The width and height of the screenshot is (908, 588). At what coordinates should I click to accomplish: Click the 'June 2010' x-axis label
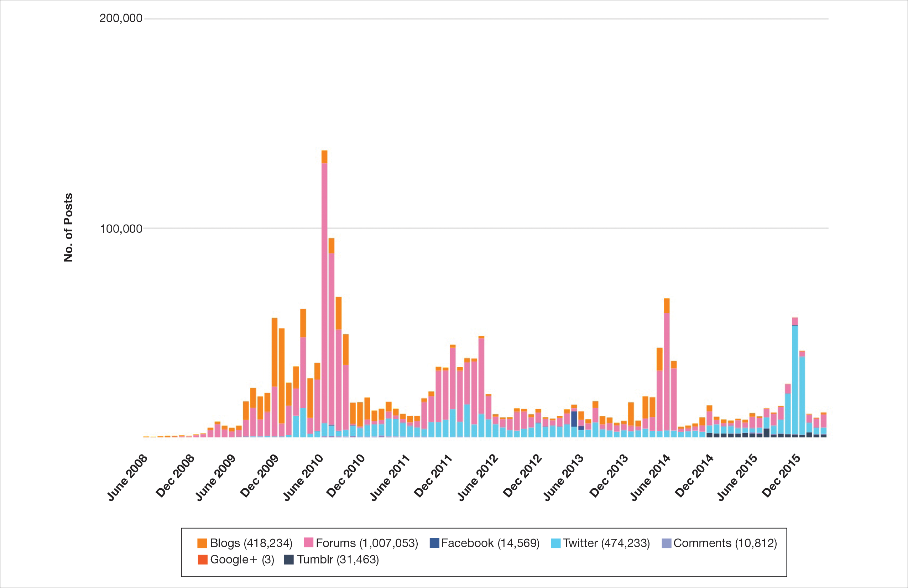point(303,477)
